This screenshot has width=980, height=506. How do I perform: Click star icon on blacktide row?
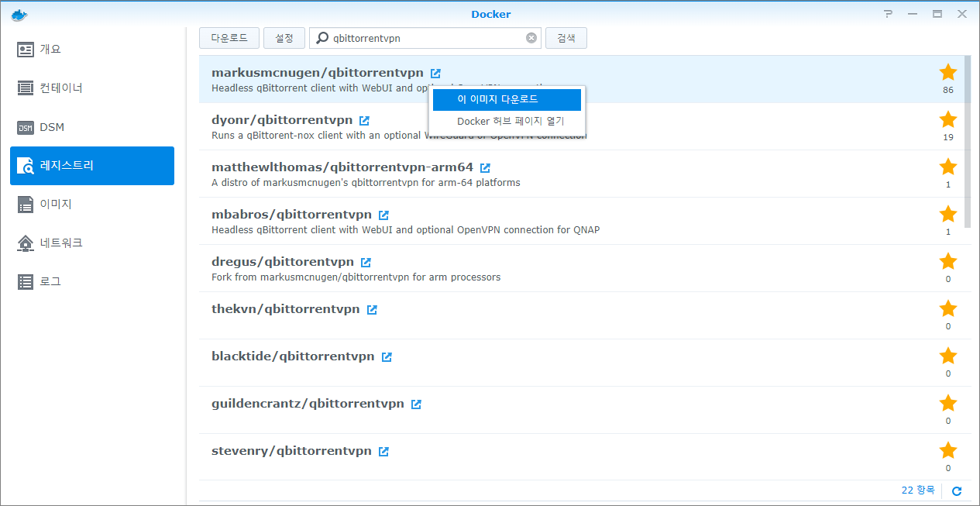point(948,356)
